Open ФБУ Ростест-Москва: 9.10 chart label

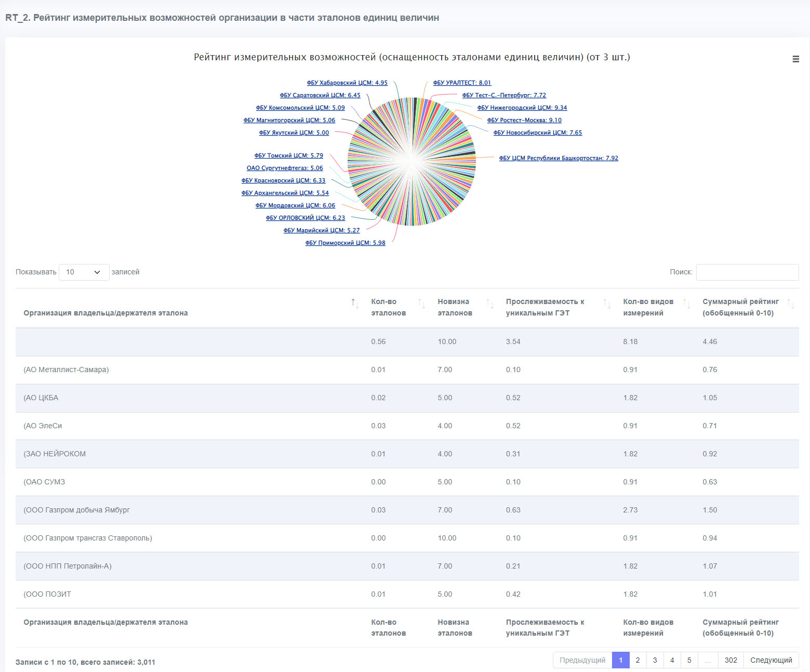(524, 120)
